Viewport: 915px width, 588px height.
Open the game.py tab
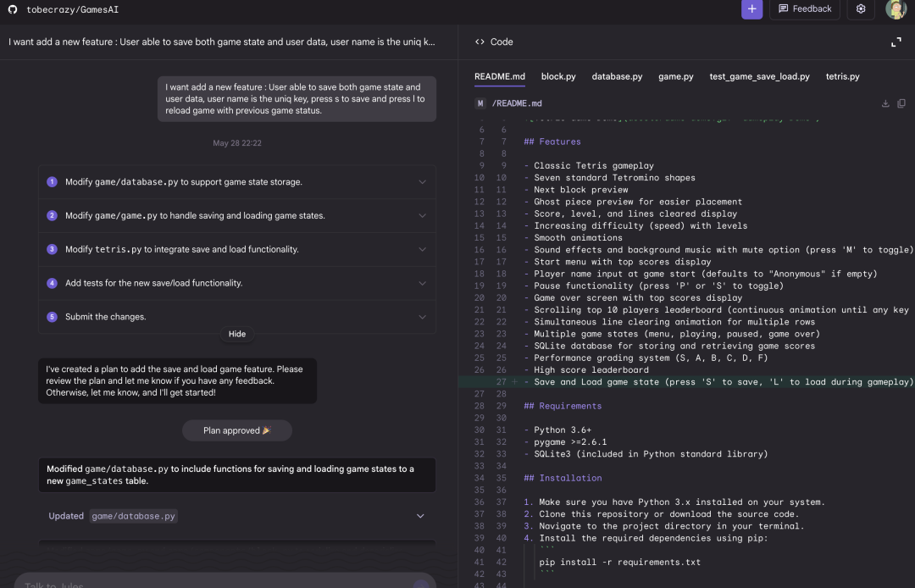(x=676, y=76)
